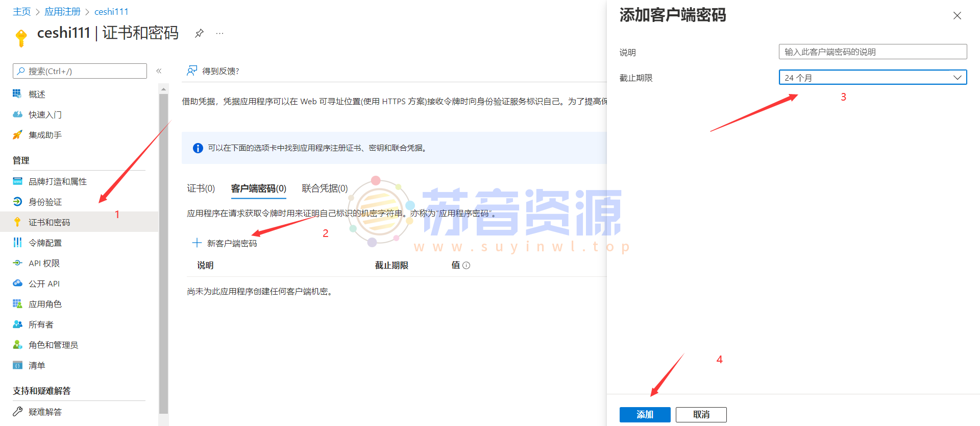Click the blue info icon in banner
980x426 pixels.
coord(198,148)
